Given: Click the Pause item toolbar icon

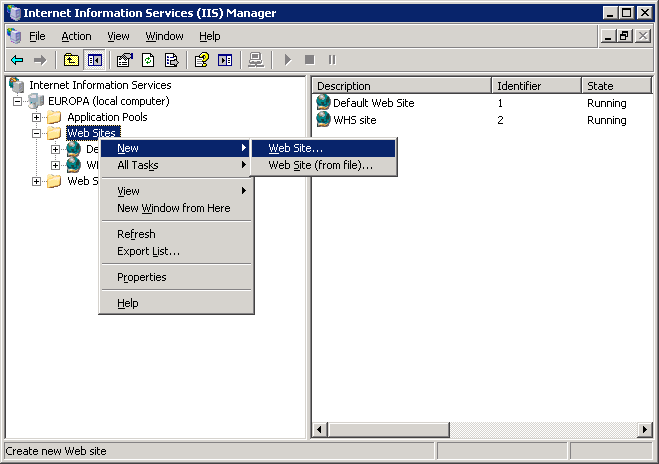Looking at the screenshot, I should pos(332,60).
